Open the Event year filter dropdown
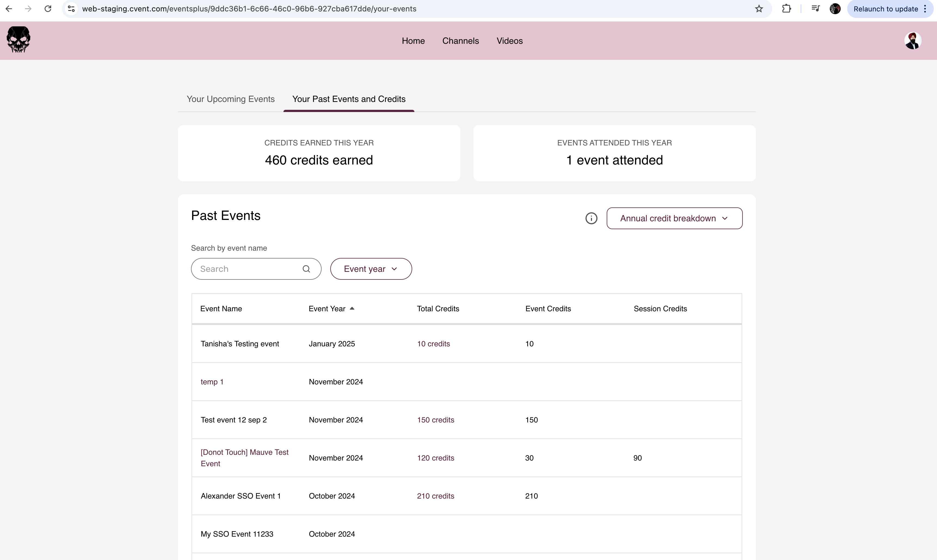The height and width of the screenshot is (560, 937). pos(371,269)
